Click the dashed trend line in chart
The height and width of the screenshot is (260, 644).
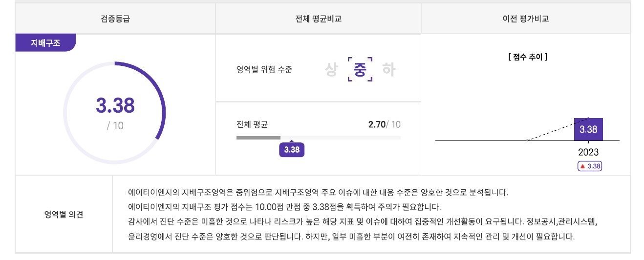click(558, 129)
